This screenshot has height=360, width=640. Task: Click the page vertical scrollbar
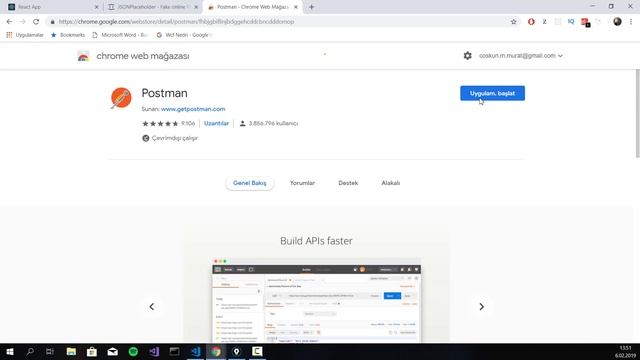[637, 113]
